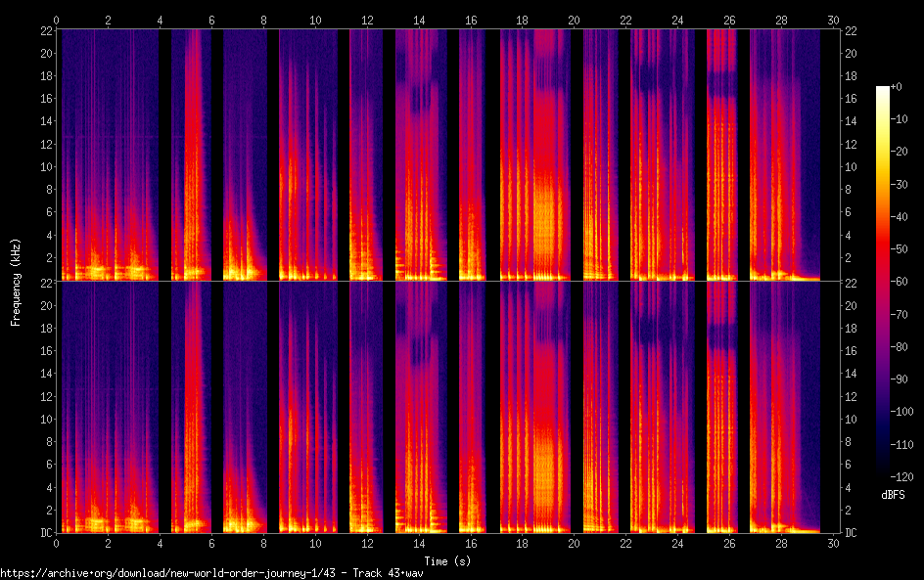Click the -120 label on the color scale
Viewport: 924px width, 580px height.
[x=902, y=476]
